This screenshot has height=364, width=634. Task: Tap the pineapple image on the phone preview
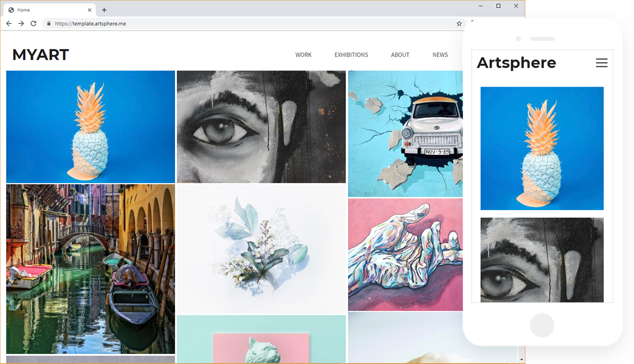[542, 148]
